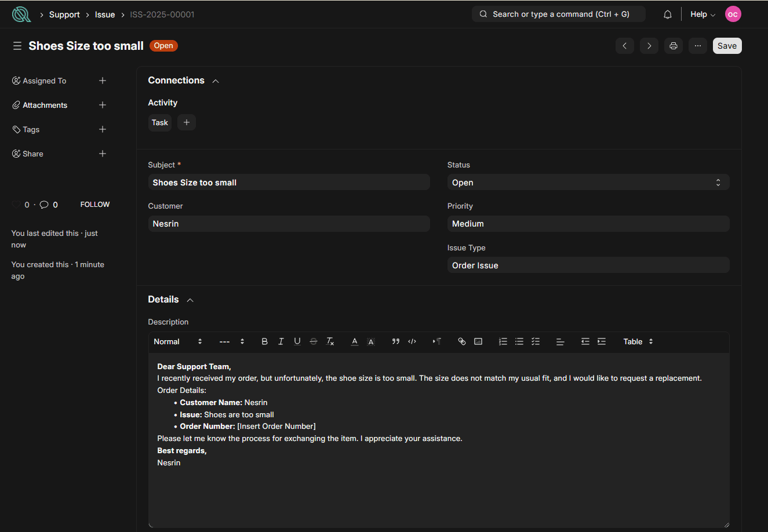The width and height of the screenshot is (768, 532).
Task: Edit the Subject field
Action: pyautogui.click(x=289, y=183)
